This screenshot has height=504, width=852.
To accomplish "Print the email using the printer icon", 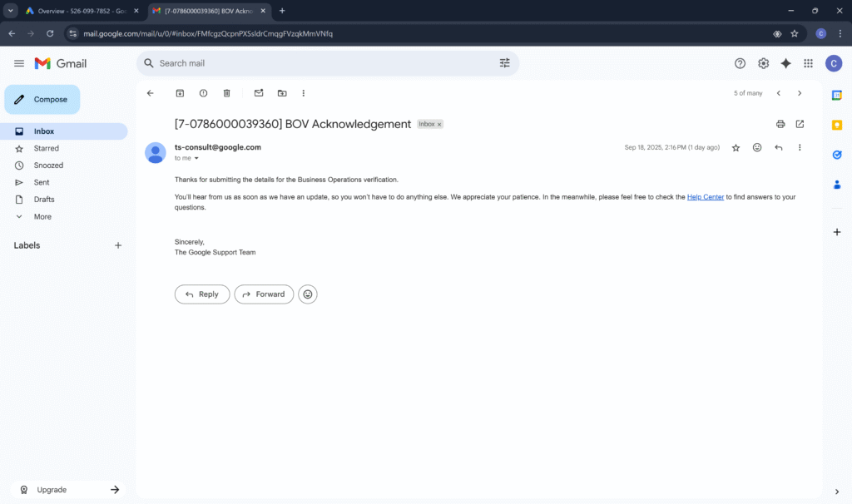I will coord(780,124).
